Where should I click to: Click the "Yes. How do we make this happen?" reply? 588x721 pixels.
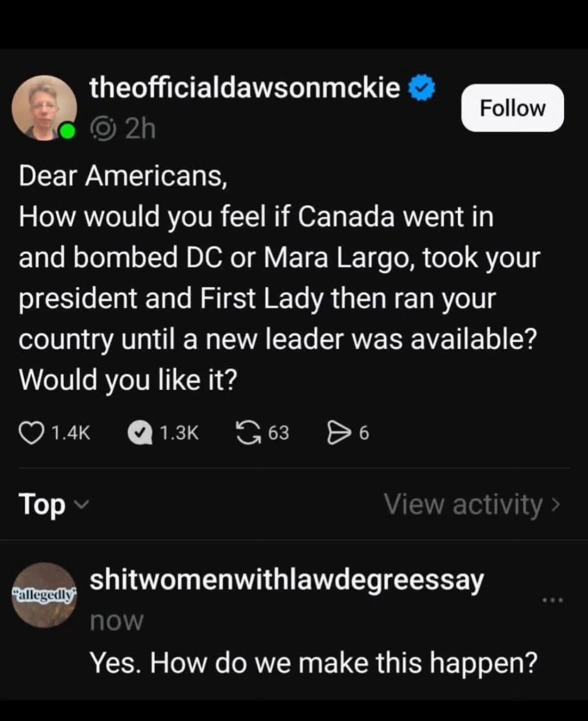(313, 663)
